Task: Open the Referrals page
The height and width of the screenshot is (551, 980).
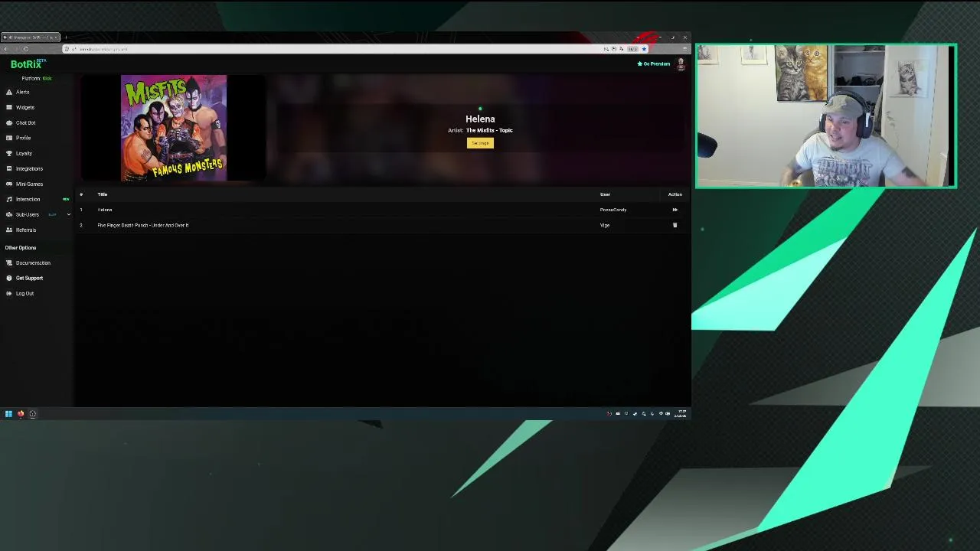Action: pyautogui.click(x=25, y=230)
